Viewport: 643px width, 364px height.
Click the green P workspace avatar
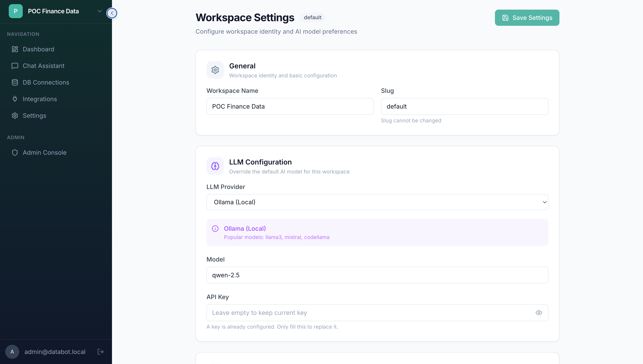[x=16, y=11]
